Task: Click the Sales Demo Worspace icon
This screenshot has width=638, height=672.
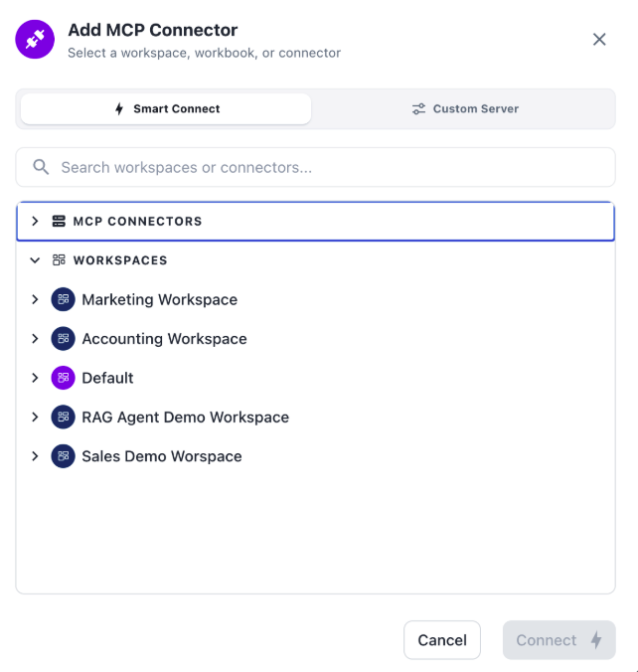Action: click(x=63, y=456)
